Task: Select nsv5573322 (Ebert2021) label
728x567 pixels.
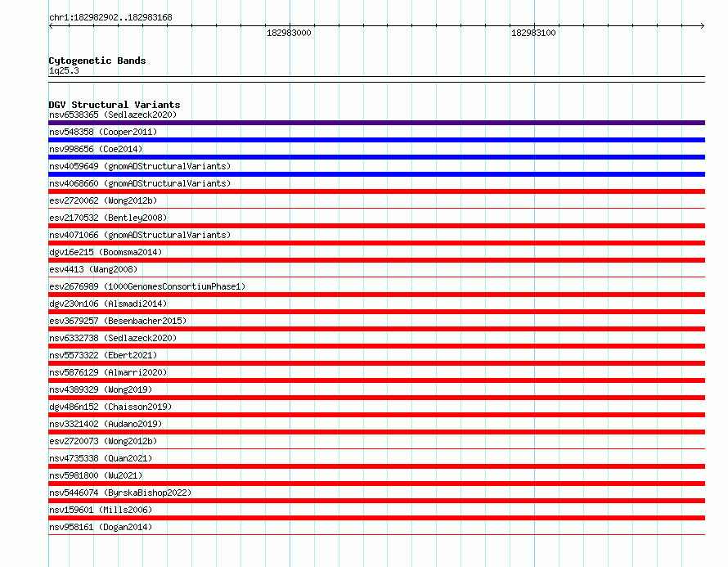Action: [x=103, y=355]
